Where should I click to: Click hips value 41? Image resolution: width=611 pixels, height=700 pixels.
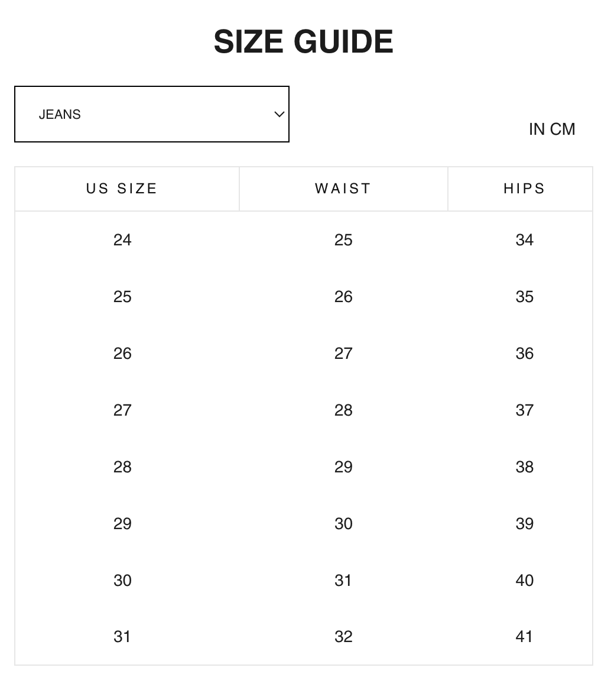tap(525, 637)
